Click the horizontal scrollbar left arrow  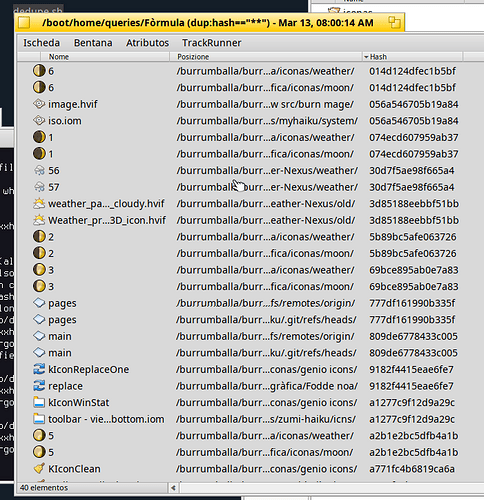(173, 488)
